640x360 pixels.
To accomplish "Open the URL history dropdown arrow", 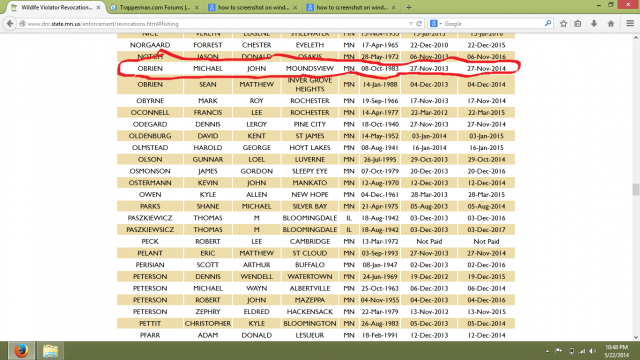I will 411,24.
